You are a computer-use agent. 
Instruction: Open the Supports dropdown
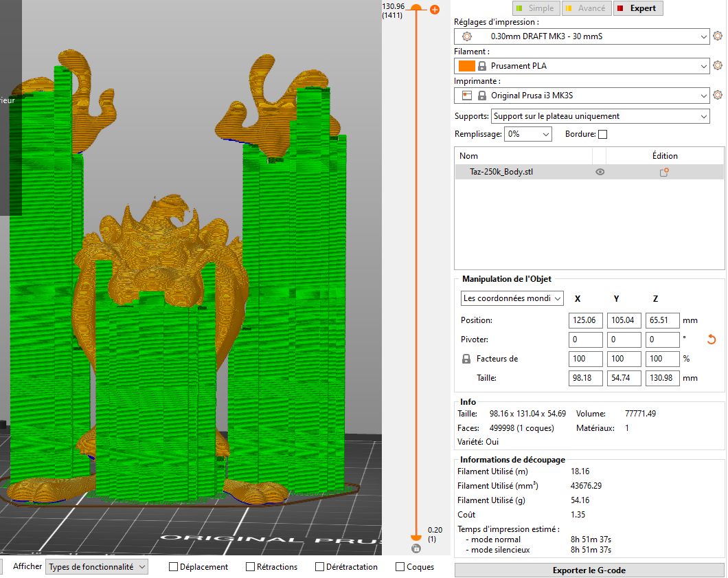(601, 117)
